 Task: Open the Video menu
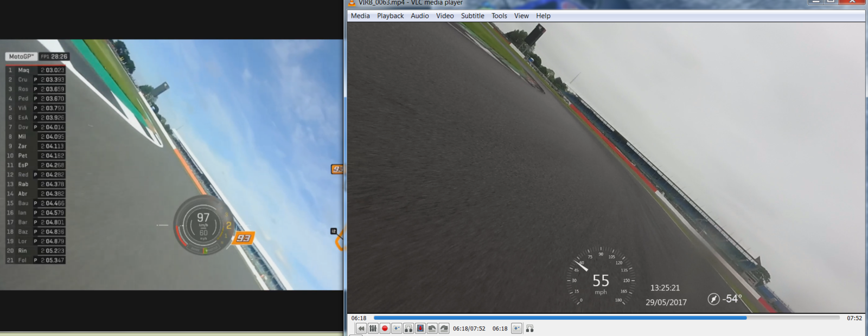coord(445,16)
